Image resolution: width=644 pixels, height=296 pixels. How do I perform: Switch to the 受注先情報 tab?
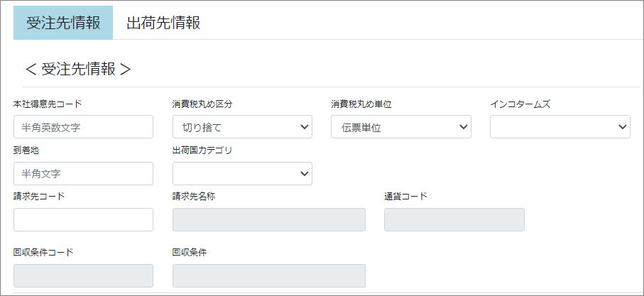tap(63, 23)
